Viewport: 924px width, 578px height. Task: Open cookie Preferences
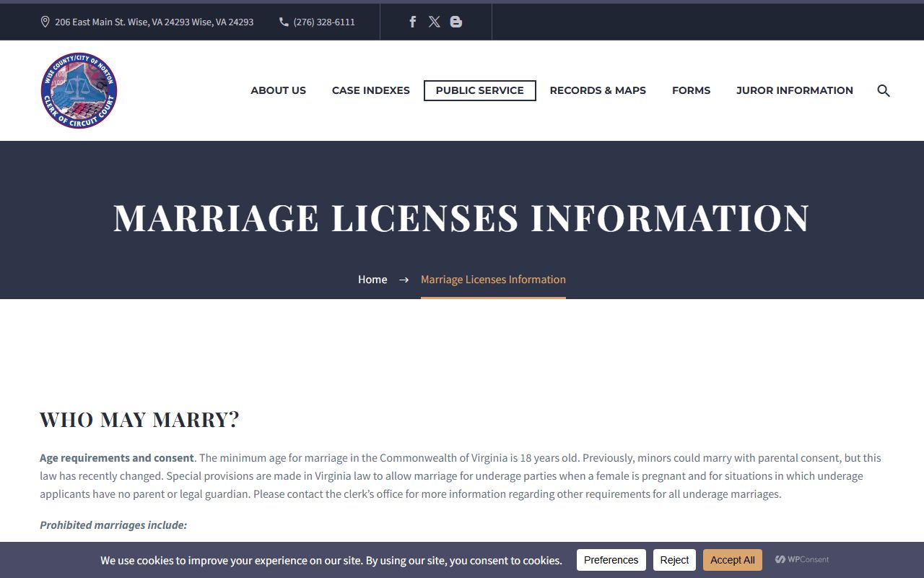coord(611,560)
